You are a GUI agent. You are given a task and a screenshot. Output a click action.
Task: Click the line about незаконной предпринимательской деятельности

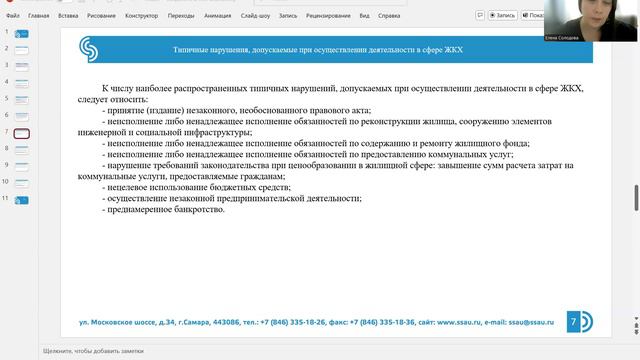234,198
